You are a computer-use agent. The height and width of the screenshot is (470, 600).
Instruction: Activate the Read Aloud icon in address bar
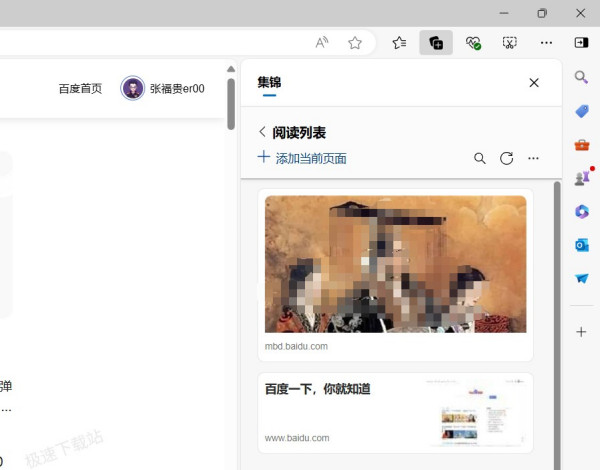click(x=322, y=42)
